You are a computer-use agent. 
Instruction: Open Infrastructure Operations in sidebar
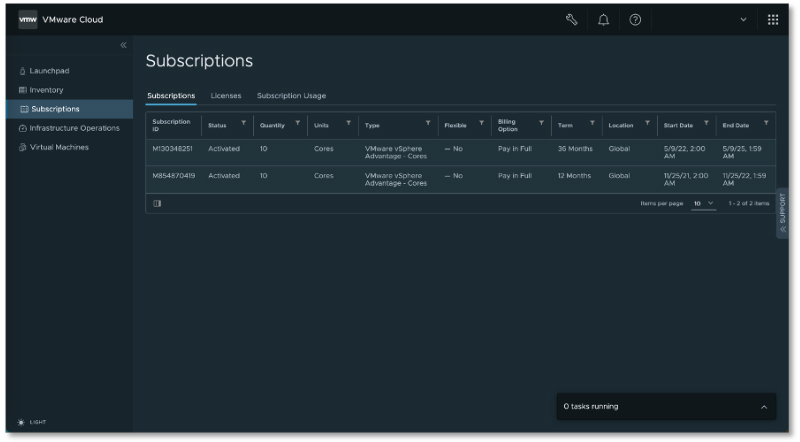click(x=69, y=128)
